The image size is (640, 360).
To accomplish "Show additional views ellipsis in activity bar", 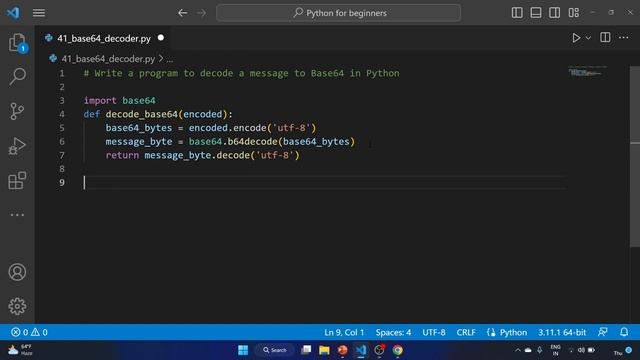I will (x=17, y=215).
